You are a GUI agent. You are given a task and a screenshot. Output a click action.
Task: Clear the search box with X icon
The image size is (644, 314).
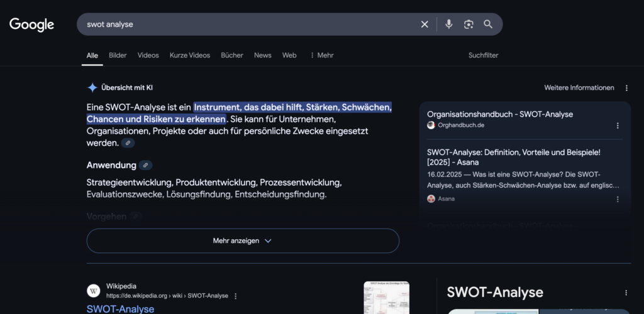(425, 24)
